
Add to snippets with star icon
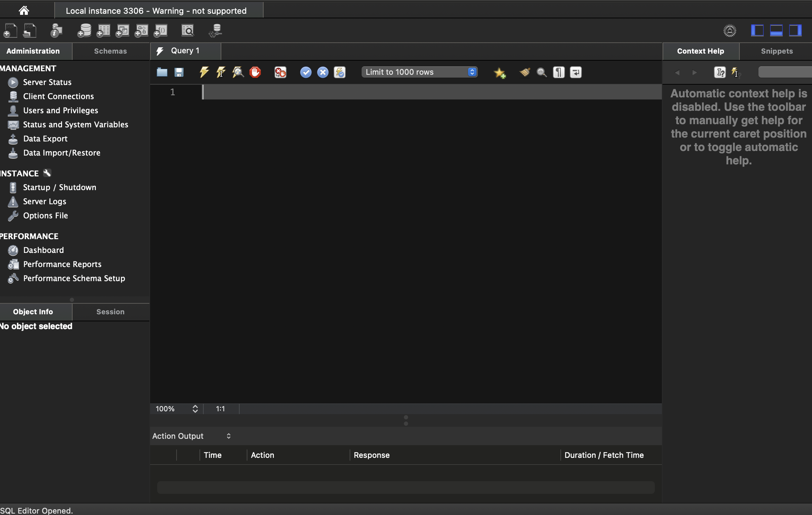[499, 73]
